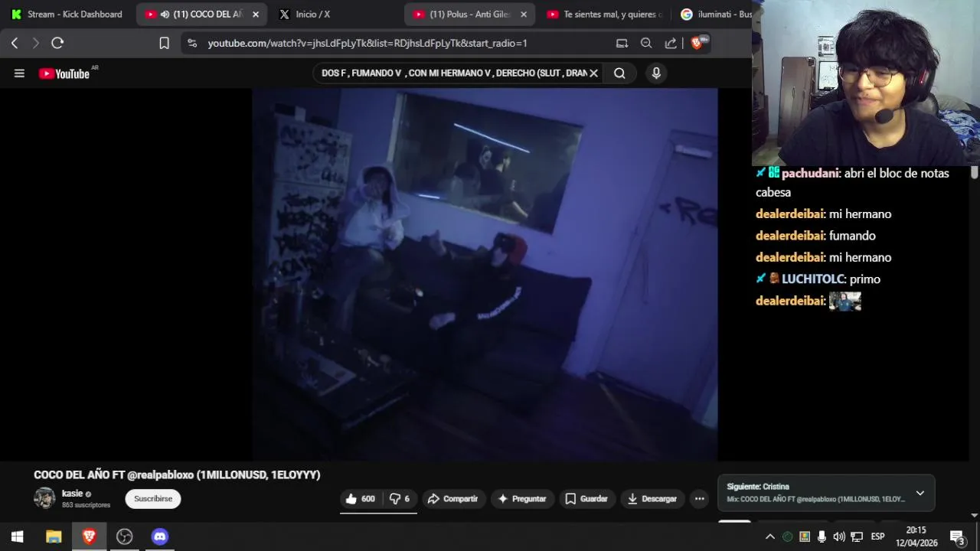Click the Compartir share button
Viewport: 980px width, 551px height.
point(452,499)
